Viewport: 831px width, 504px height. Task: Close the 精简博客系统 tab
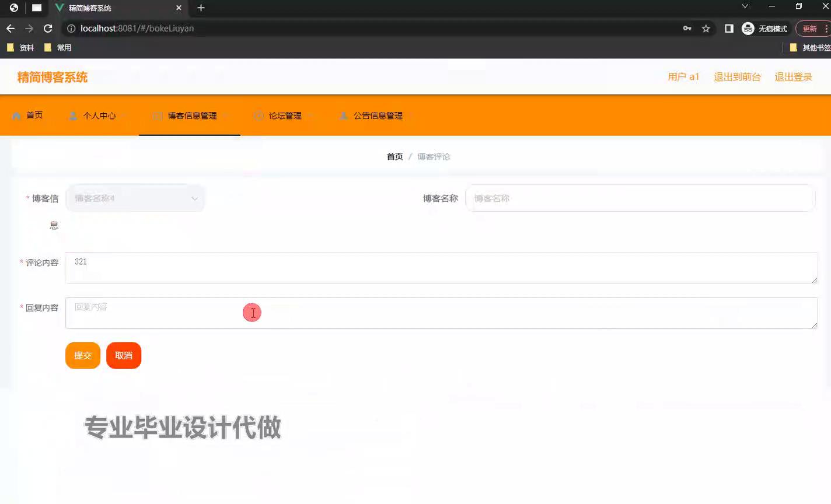pos(179,8)
